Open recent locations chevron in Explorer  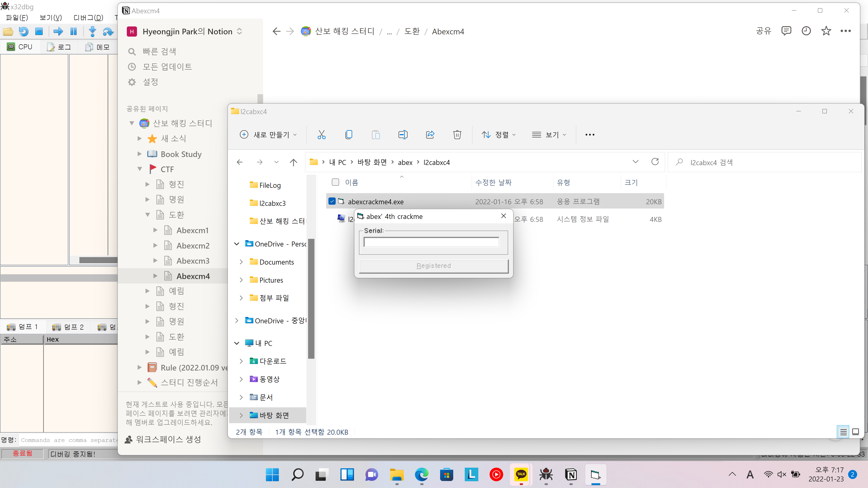276,162
